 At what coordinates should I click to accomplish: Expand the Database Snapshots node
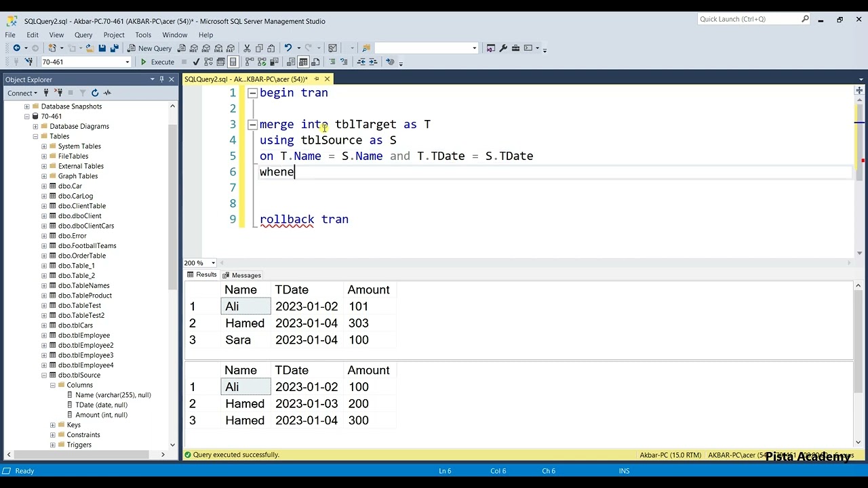tap(27, 106)
